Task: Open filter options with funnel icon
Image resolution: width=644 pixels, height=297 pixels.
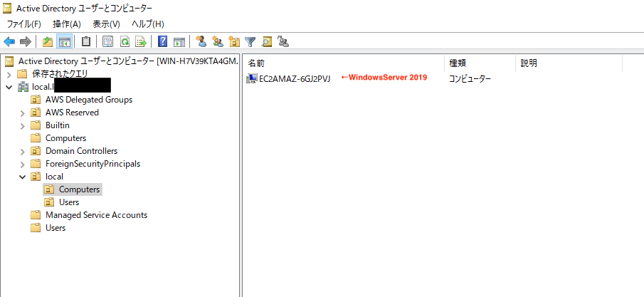Action: [250, 41]
